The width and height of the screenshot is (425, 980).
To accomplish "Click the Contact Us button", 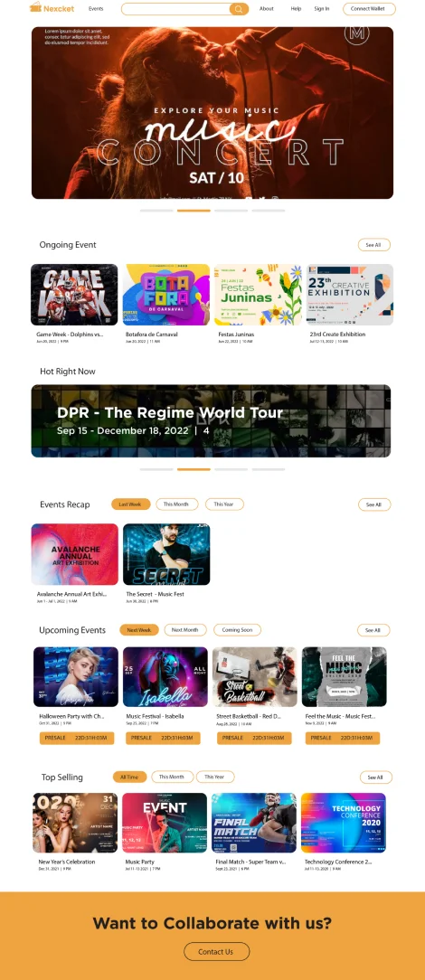I will tap(216, 952).
